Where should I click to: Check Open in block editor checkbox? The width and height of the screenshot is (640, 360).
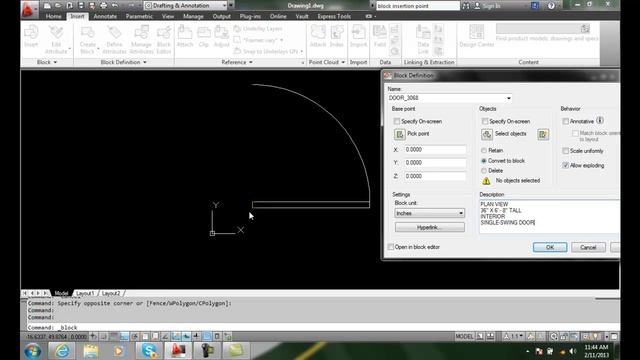coord(391,247)
